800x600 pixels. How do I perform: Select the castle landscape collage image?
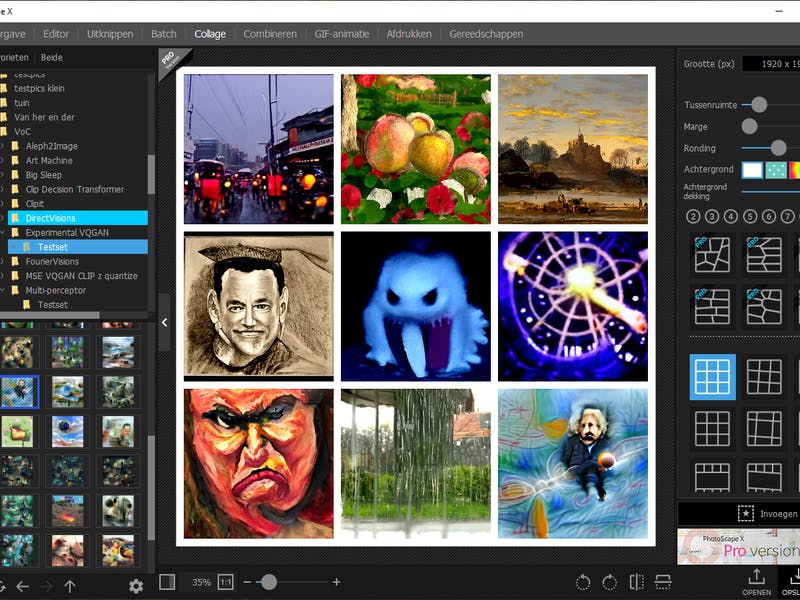573,149
